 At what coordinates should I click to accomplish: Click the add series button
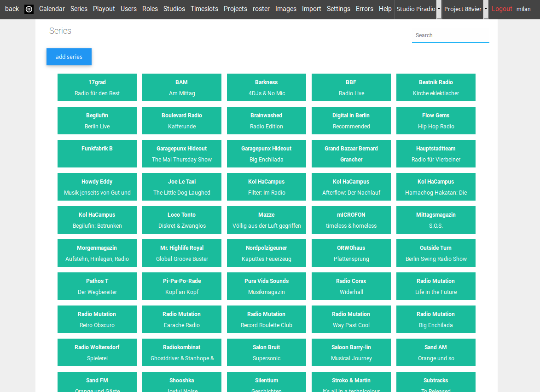point(69,57)
